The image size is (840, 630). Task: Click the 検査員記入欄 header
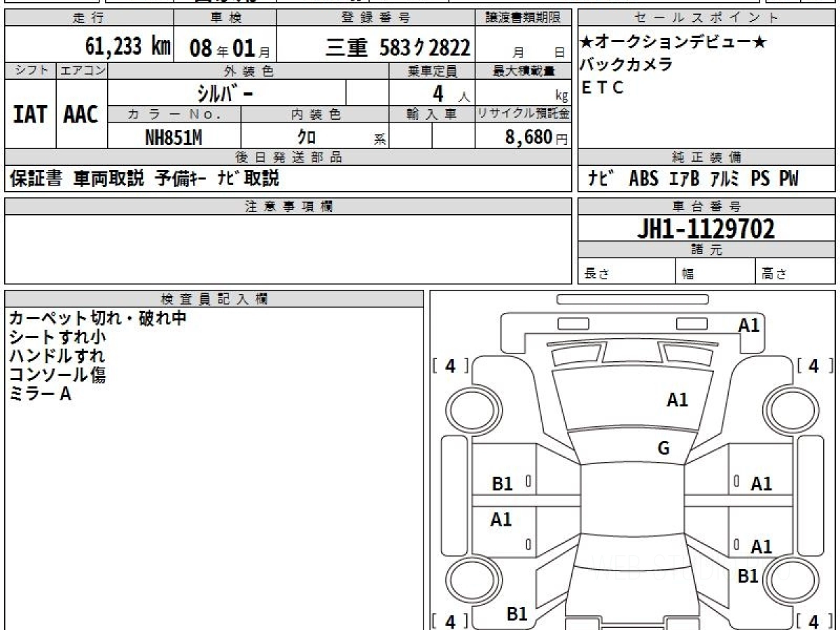coord(214,299)
